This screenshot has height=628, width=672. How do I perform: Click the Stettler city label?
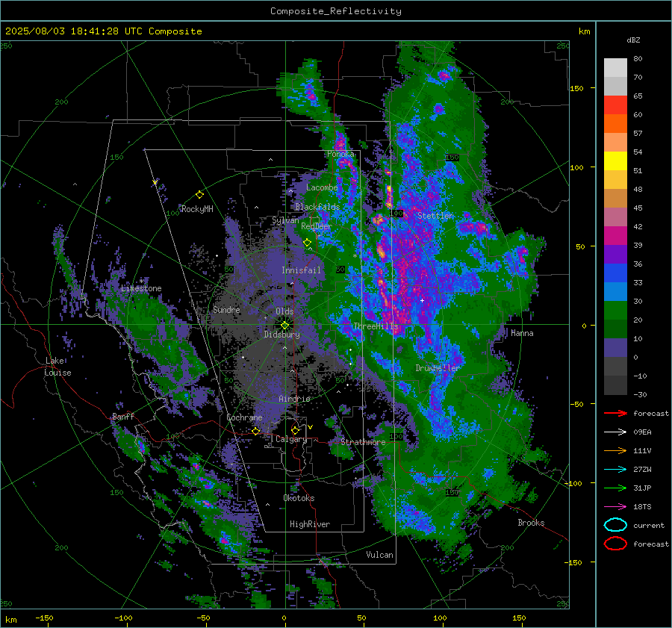435,216
